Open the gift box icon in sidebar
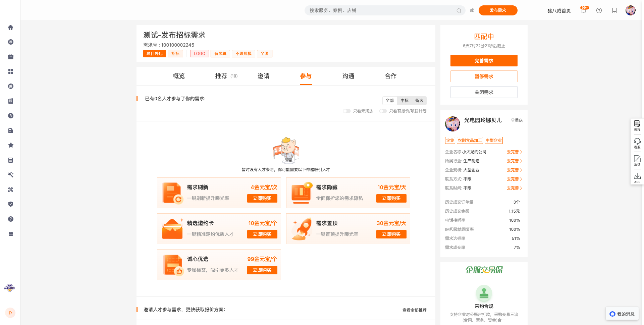 click(11, 234)
